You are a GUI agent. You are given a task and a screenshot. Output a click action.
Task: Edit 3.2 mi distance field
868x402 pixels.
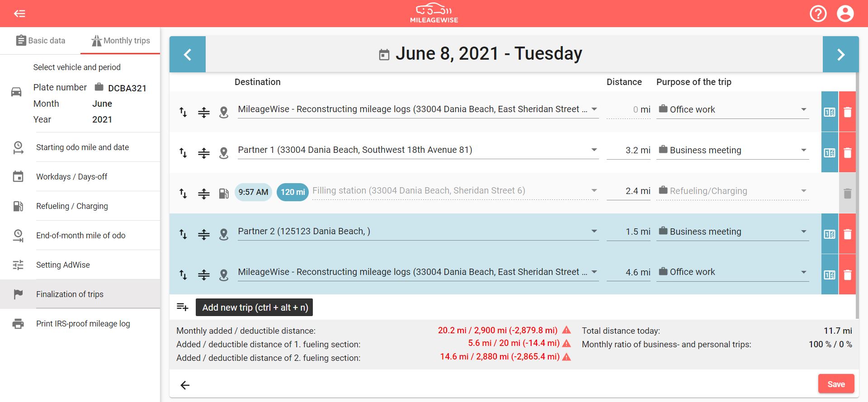click(x=628, y=150)
